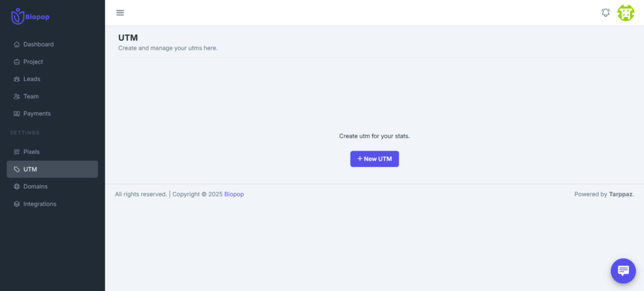Click the Pixels icon in sidebar
Image resolution: width=644 pixels, height=291 pixels.
17,152
